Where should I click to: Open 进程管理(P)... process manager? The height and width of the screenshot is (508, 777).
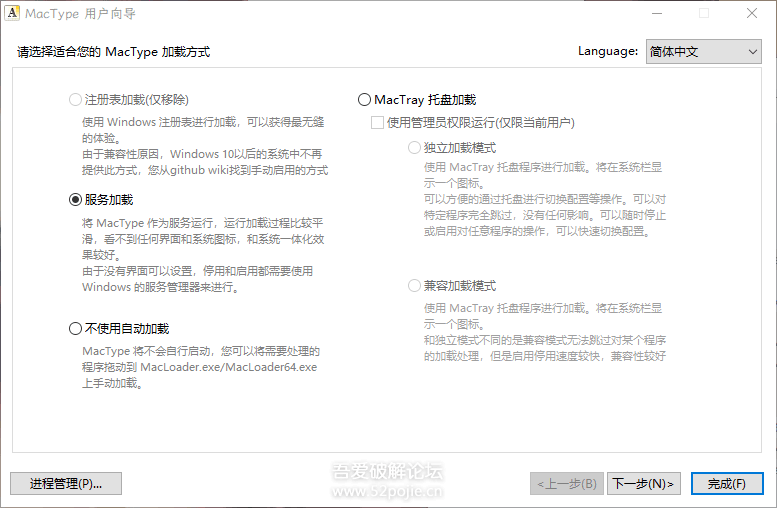coord(65,484)
